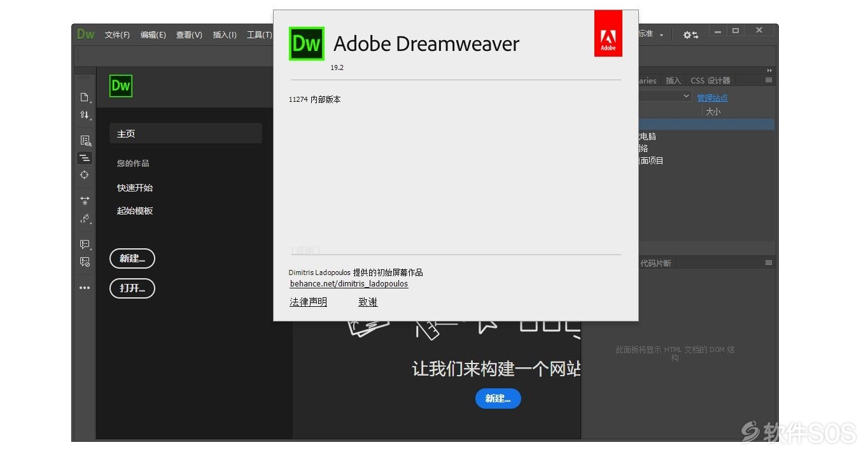This screenshot has width=868, height=452.
Task: Select the 电脑 row in Files panel
Action: 706,136
